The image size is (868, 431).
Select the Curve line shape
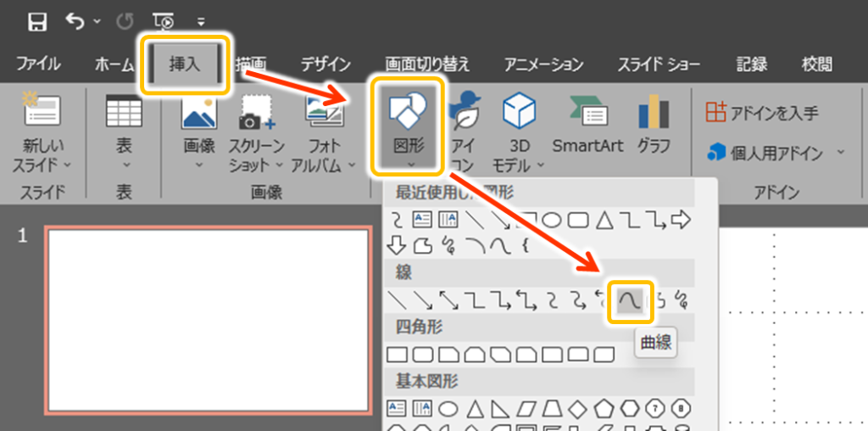click(x=631, y=299)
